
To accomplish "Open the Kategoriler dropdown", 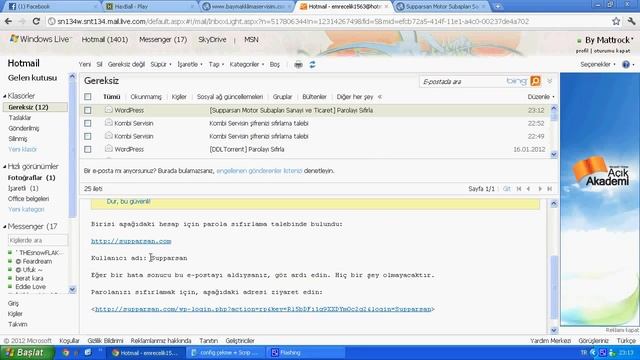I will pyautogui.click(x=247, y=64).
